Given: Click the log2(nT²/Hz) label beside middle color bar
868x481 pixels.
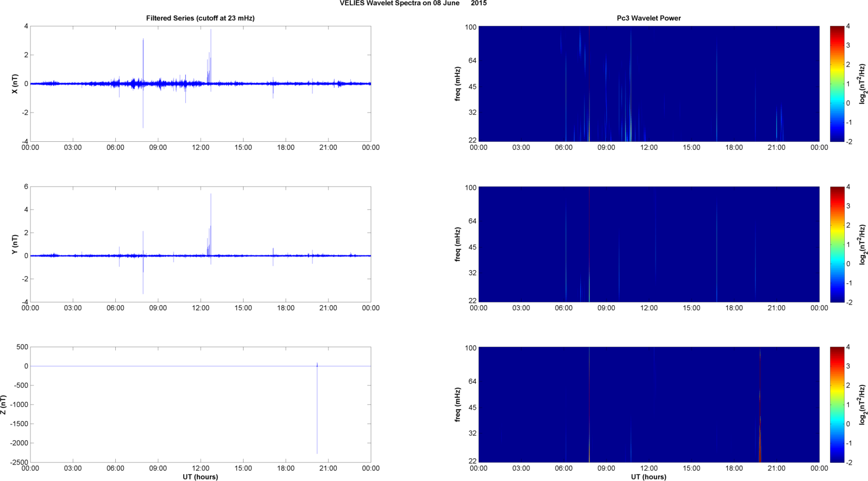Looking at the screenshot, I should pos(862,244).
